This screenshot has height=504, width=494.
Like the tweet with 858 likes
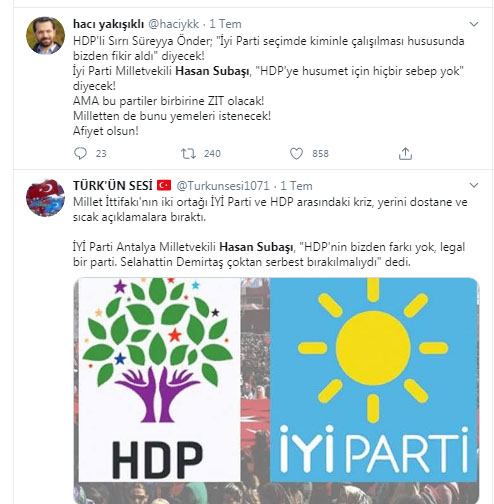(x=296, y=154)
